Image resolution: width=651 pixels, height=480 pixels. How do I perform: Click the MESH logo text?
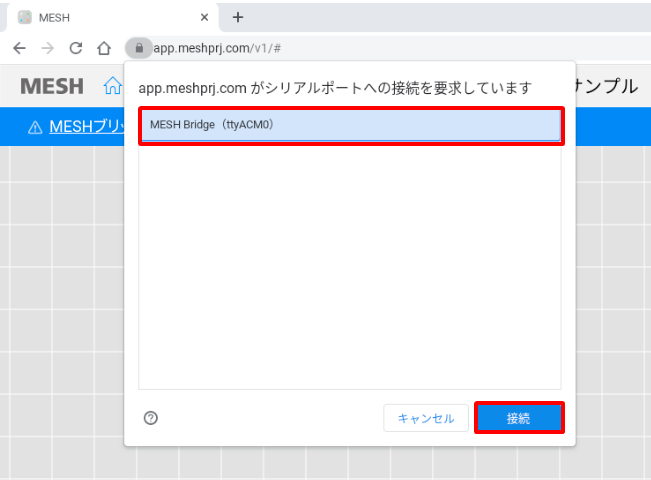click(52, 86)
